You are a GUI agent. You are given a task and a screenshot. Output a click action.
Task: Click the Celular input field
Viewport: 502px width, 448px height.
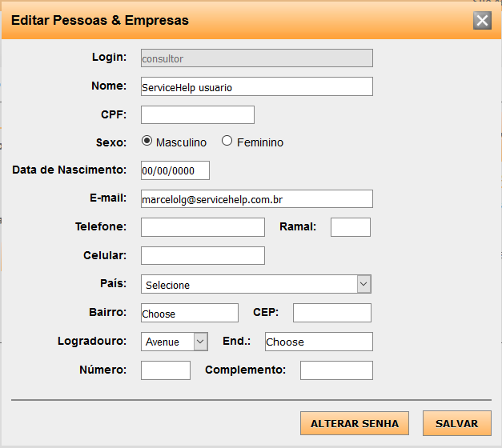[x=203, y=256]
